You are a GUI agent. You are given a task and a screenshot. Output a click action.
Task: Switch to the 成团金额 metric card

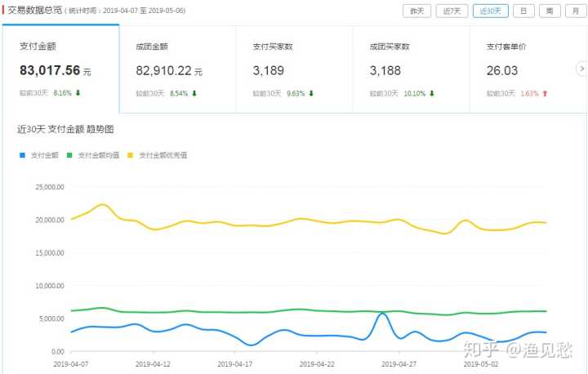(x=177, y=69)
